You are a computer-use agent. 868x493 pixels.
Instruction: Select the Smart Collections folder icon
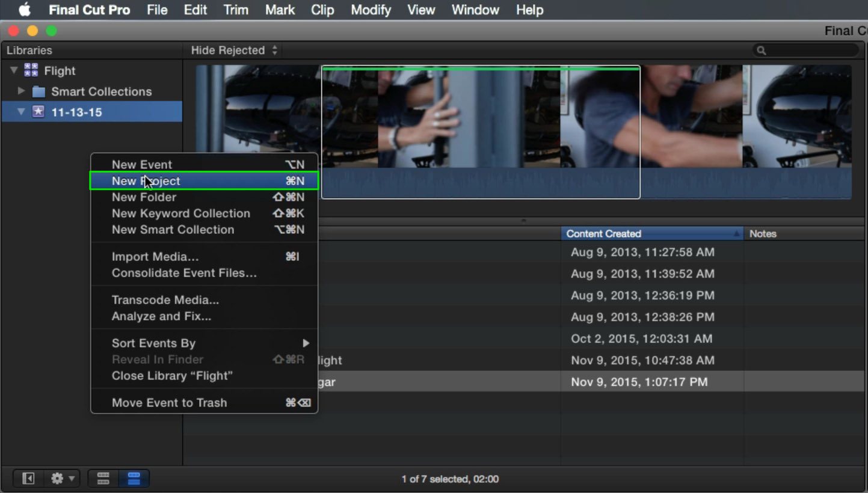[38, 91]
